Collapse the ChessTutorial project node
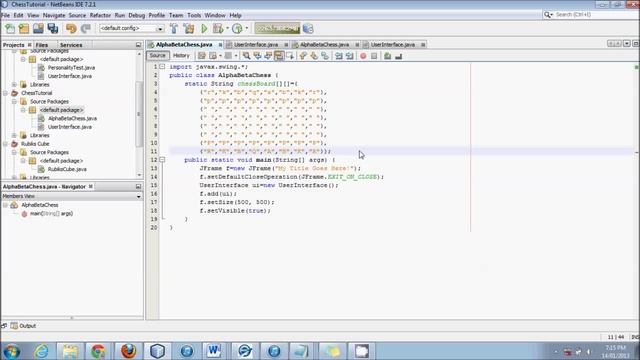Viewport: 640px width, 360px height. pyautogui.click(x=5, y=93)
